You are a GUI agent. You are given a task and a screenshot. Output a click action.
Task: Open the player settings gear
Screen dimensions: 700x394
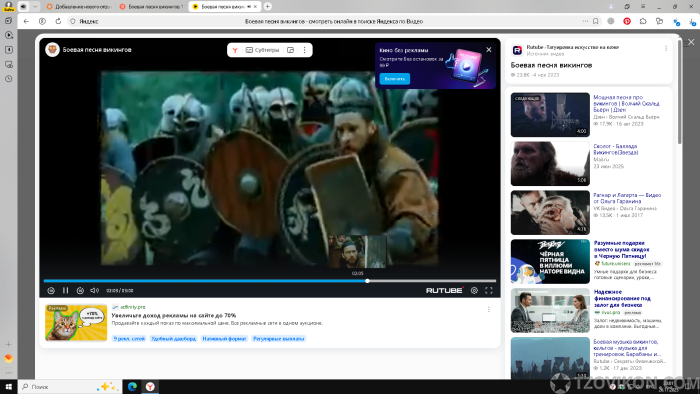[474, 290]
